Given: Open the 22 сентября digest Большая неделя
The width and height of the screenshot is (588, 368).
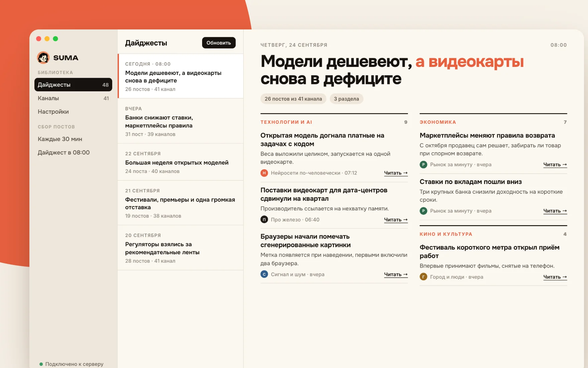Looking at the screenshot, I should click(180, 162).
